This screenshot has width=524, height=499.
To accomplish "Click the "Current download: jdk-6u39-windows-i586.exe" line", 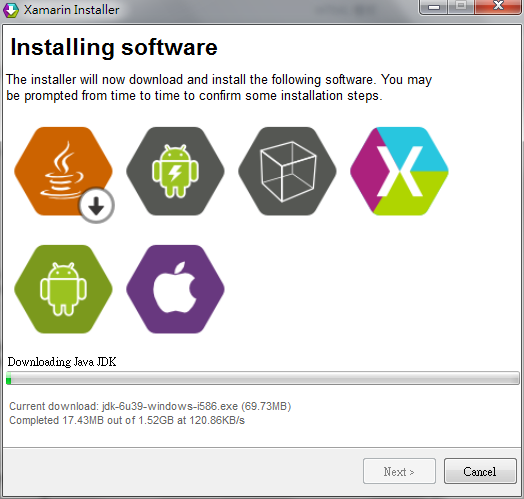I will (x=150, y=406).
